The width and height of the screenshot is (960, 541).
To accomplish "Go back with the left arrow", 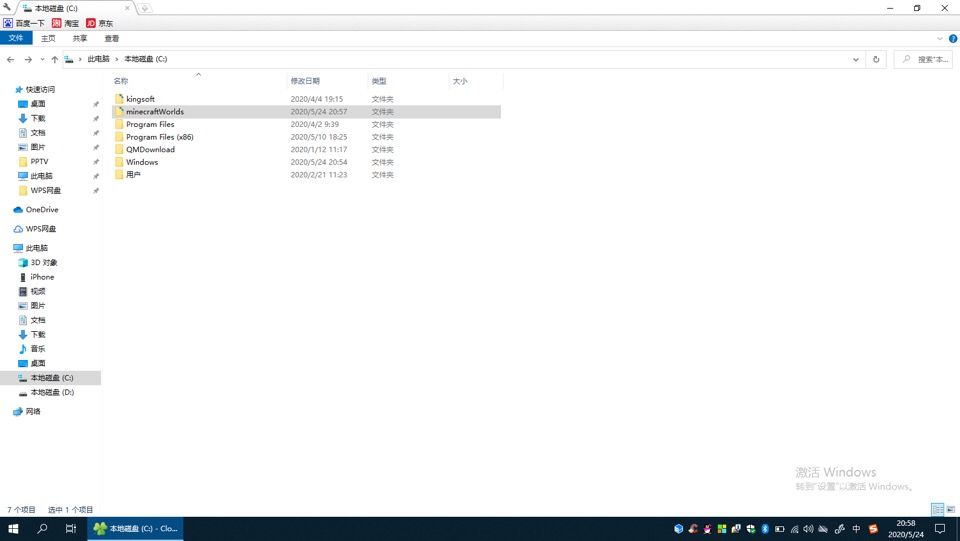I will [x=10, y=59].
